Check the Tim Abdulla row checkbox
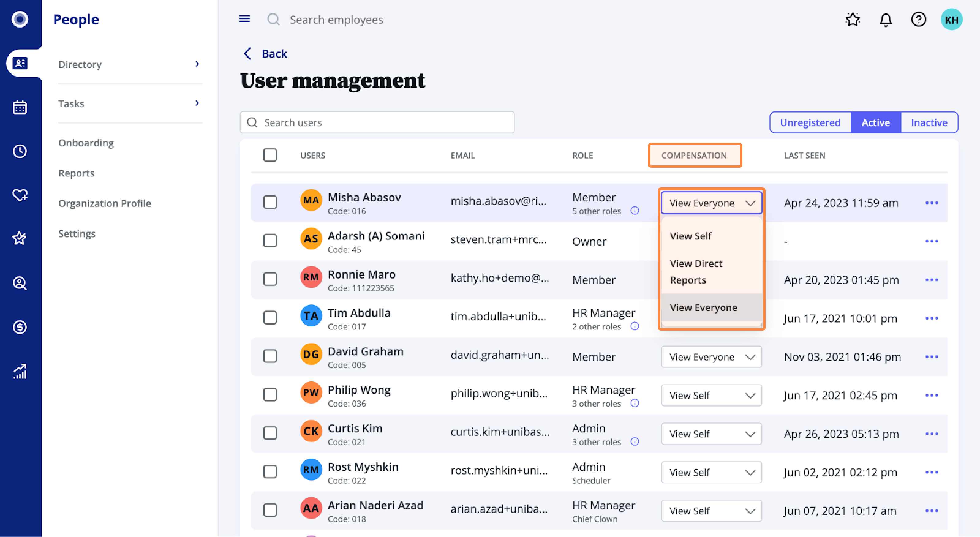 (x=270, y=317)
